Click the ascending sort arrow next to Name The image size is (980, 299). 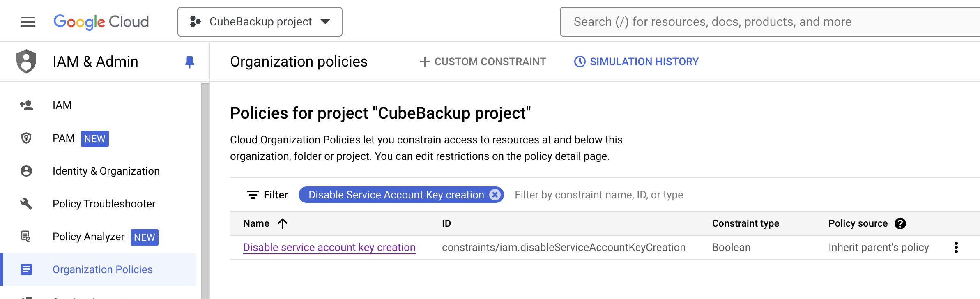(282, 223)
